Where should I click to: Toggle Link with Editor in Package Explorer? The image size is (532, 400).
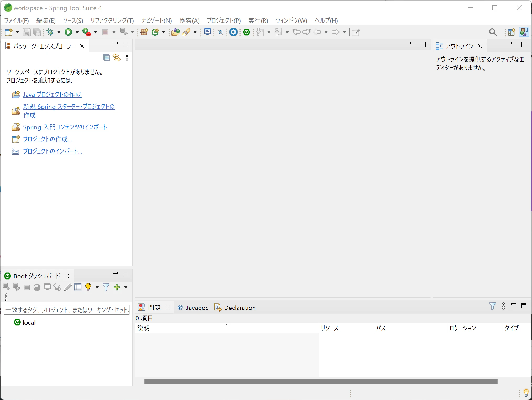pyautogui.click(x=117, y=57)
